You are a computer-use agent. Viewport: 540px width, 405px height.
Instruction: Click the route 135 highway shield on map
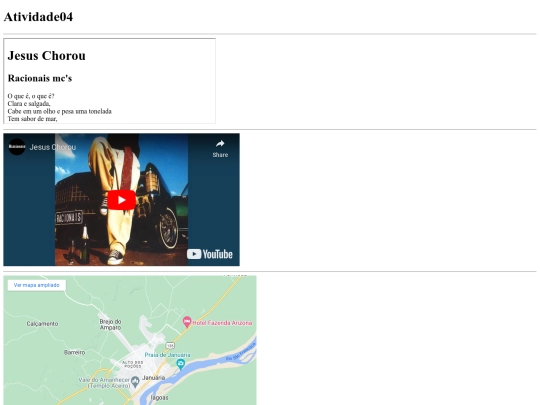point(170,345)
